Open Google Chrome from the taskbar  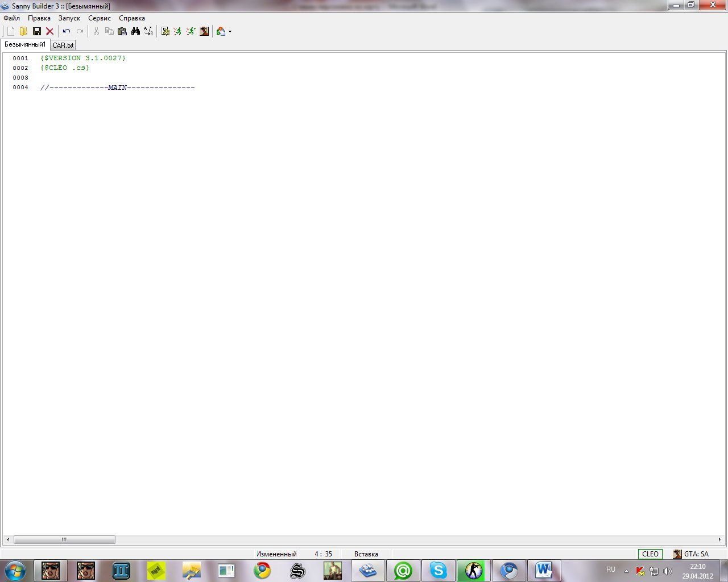coord(262,571)
